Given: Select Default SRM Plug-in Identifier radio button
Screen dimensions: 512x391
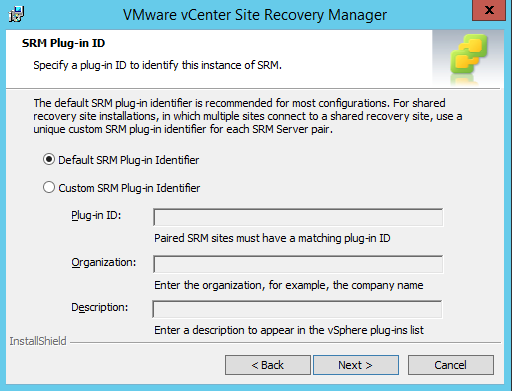Looking at the screenshot, I should click(49, 160).
